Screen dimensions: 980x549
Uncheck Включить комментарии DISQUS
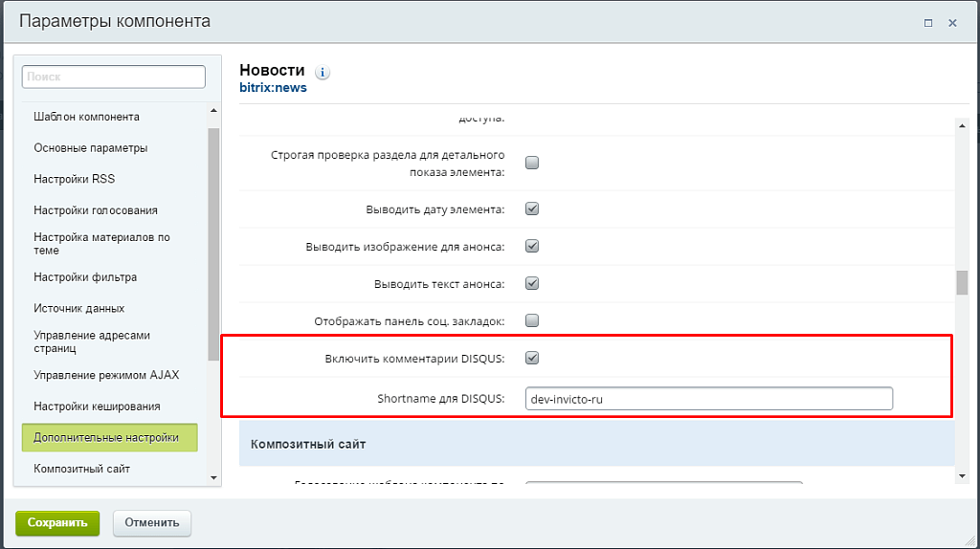click(x=533, y=358)
